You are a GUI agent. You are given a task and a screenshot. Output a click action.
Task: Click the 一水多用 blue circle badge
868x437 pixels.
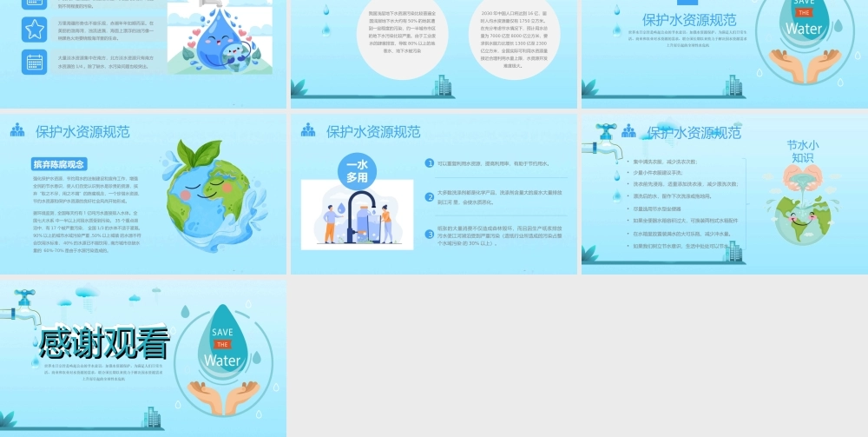click(x=357, y=172)
